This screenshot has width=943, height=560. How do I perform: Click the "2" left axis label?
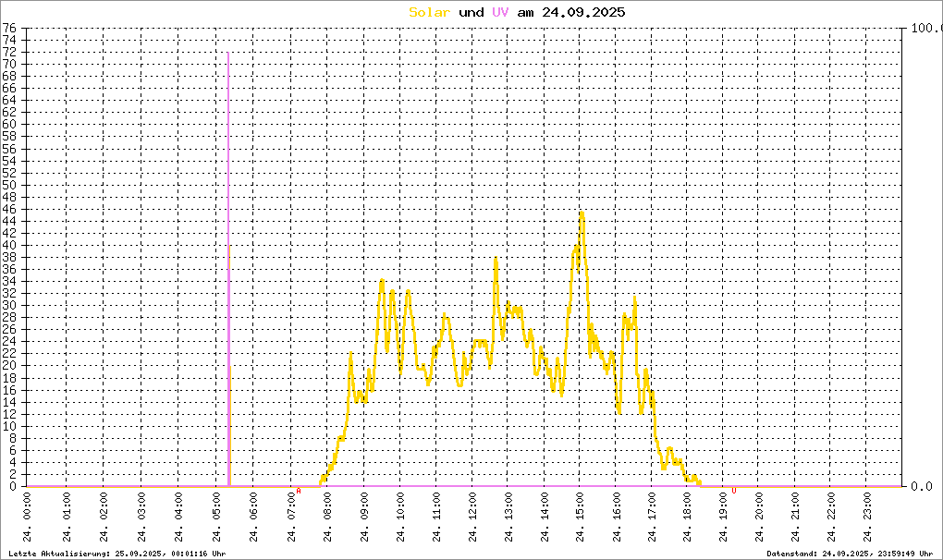(x=13, y=474)
